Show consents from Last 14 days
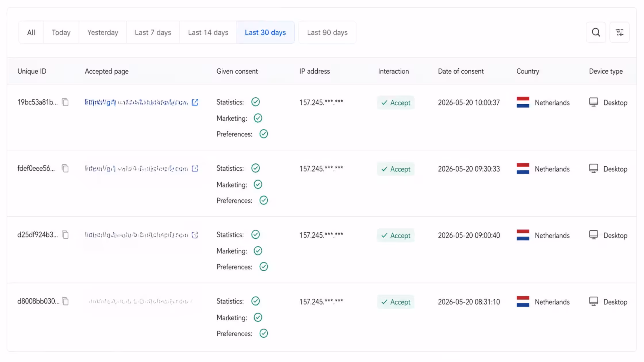This screenshot has height=362, width=644. pos(208,32)
